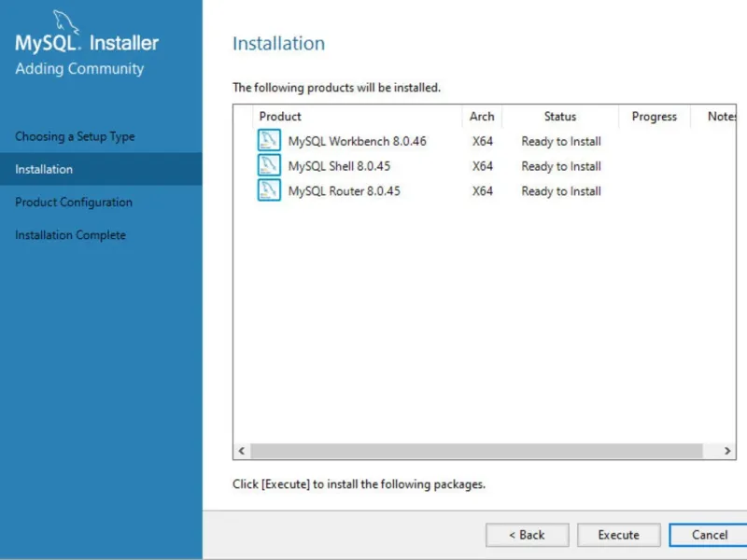
Task: Click X64 in the Workbench row
Action: pyautogui.click(x=482, y=142)
